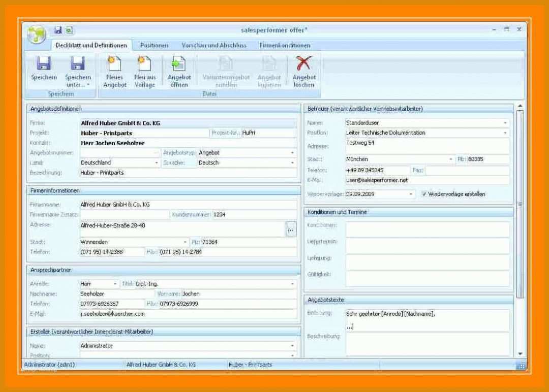
Task: Click the Bezeichnung input field
Action: (188, 173)
